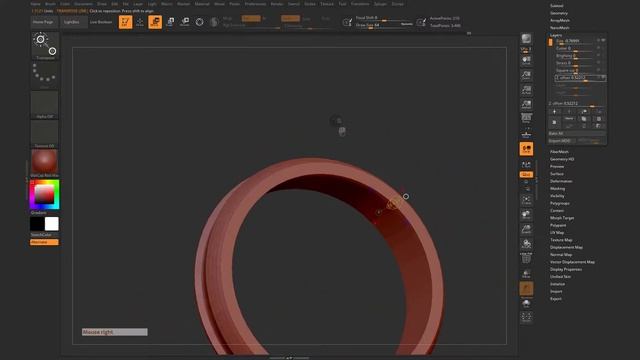The image size is (640, 360).
Task: Click the Bake All layers button
Action: (576, 133)
